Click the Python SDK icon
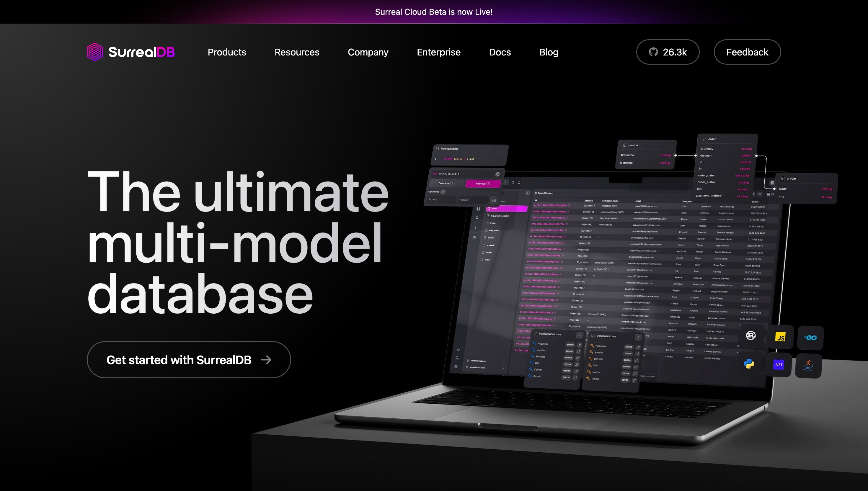This screenshot has width=868, height=491. point(750,364)
